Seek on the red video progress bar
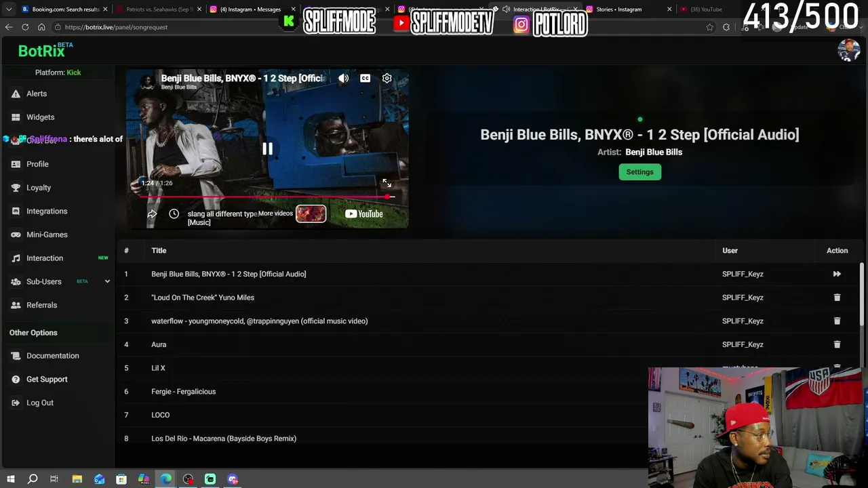 click(x=267, y=197)
